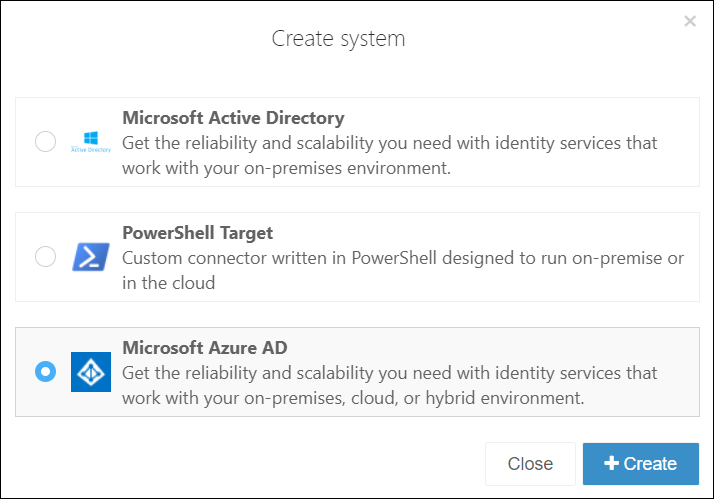Click the Microsoft Azure AD heading
This screenshot has width=714, height=499.
pyautogui.click(x=204, y=348)
